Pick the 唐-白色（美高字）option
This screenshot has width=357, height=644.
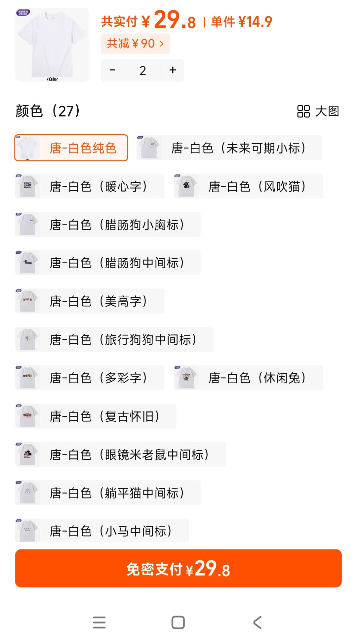[90, 301]
